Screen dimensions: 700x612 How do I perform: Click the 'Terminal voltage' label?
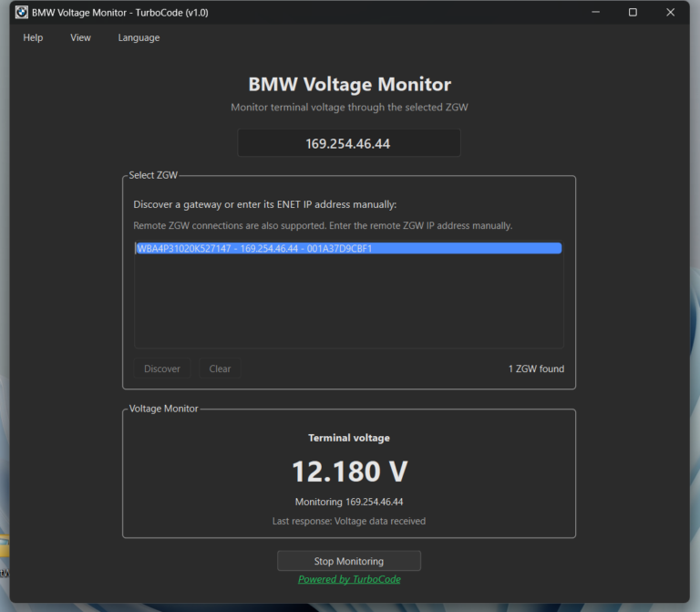tap(349, 438)
